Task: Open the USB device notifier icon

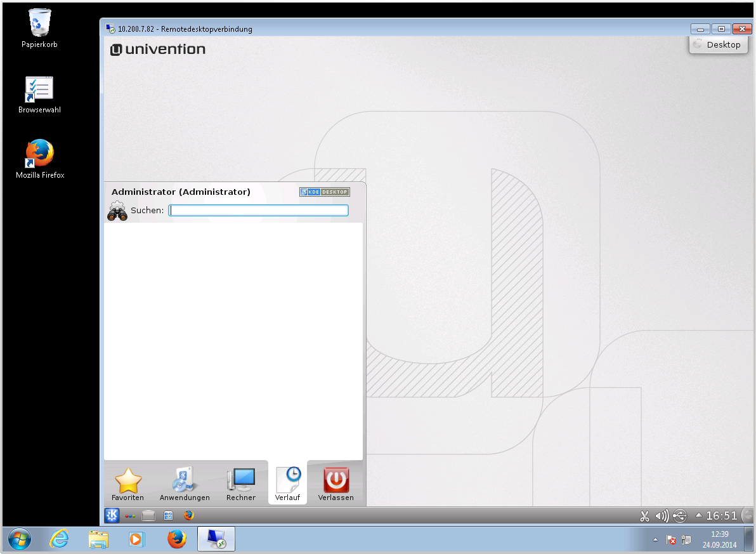Action: (680, 516)
